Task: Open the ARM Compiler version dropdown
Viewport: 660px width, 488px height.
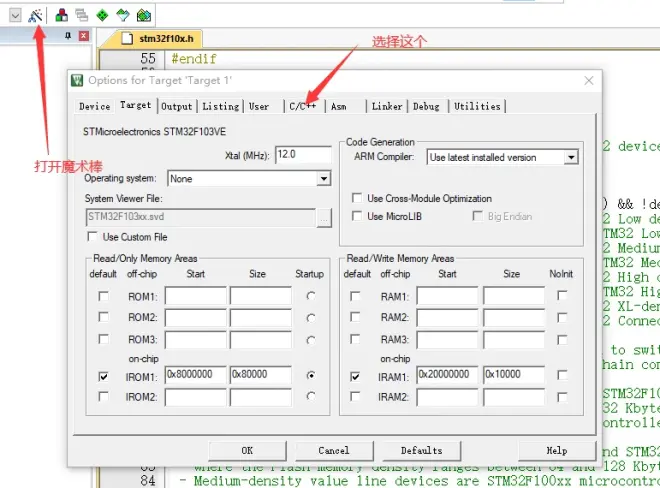Action: click(x=571, y=157)
